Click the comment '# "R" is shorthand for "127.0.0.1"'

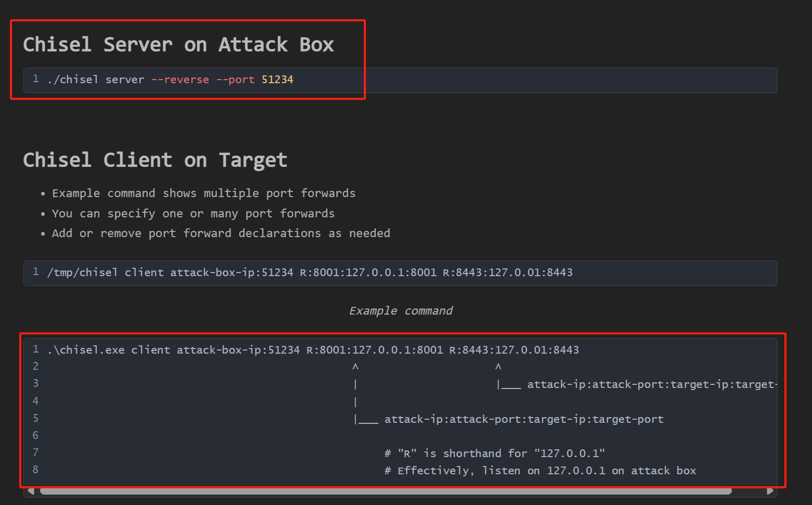click(x=494, y=454)
